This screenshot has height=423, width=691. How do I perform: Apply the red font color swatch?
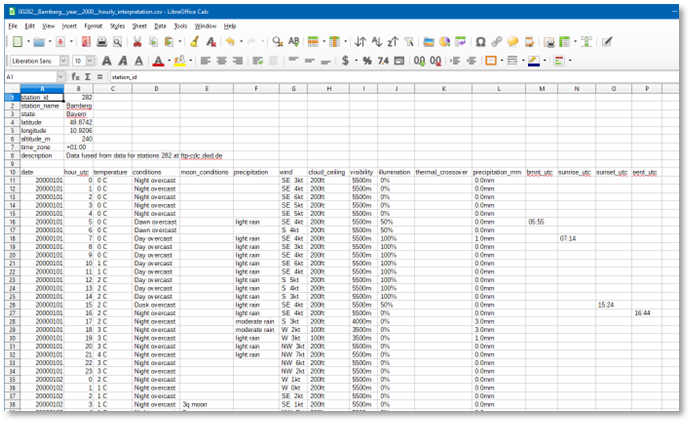point(156,60)
